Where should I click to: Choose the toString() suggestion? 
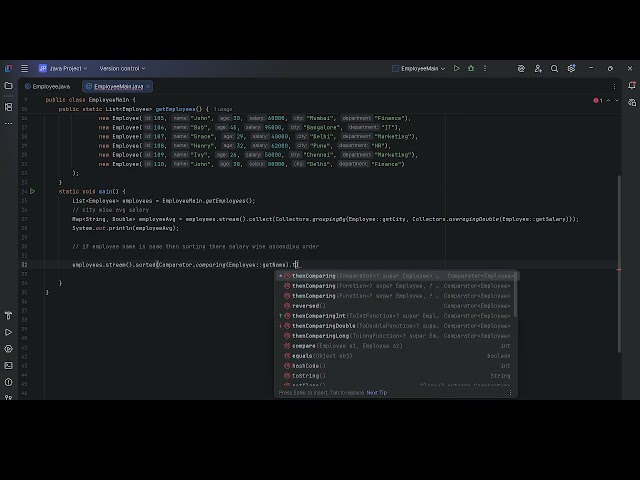click(x=397, y=376)
